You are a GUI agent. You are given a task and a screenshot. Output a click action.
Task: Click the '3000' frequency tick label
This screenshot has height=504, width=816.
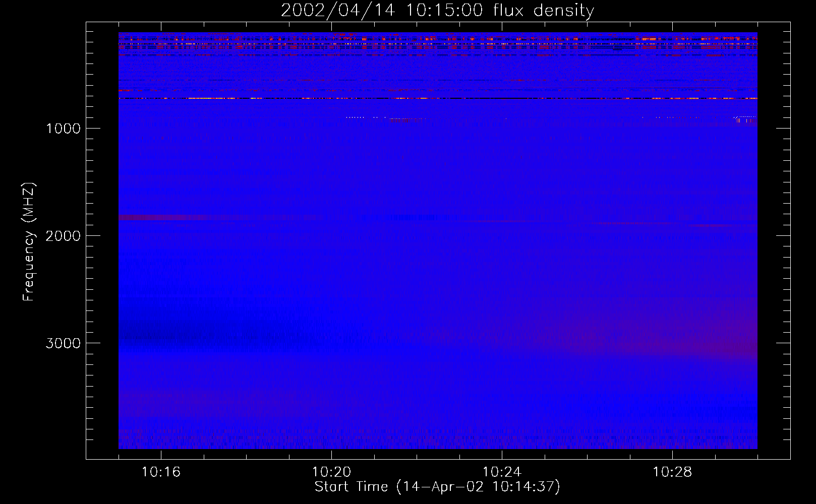coord(63,343)
